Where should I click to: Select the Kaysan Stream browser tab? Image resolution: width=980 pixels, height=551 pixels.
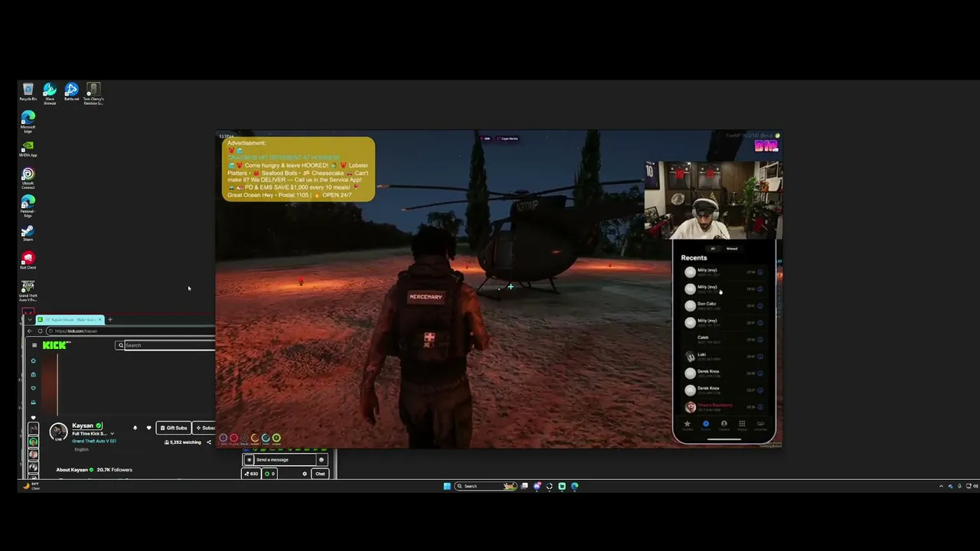(x=69, y=319)
